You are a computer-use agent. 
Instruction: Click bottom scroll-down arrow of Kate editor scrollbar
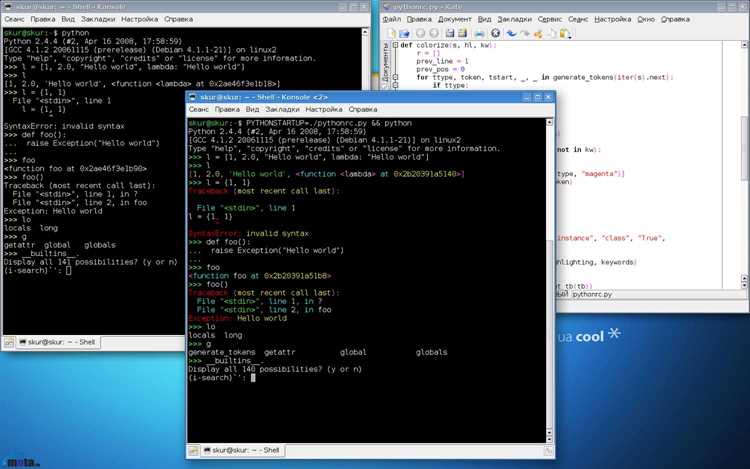pos(744,285)
